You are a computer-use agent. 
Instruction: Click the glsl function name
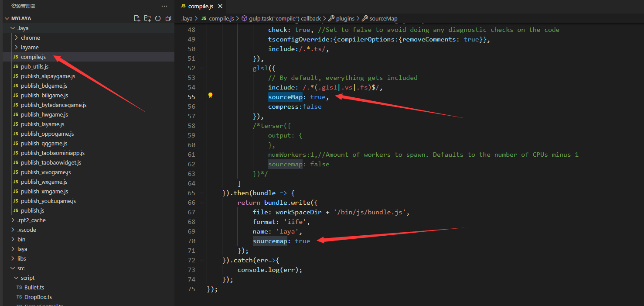pos(260,68)
